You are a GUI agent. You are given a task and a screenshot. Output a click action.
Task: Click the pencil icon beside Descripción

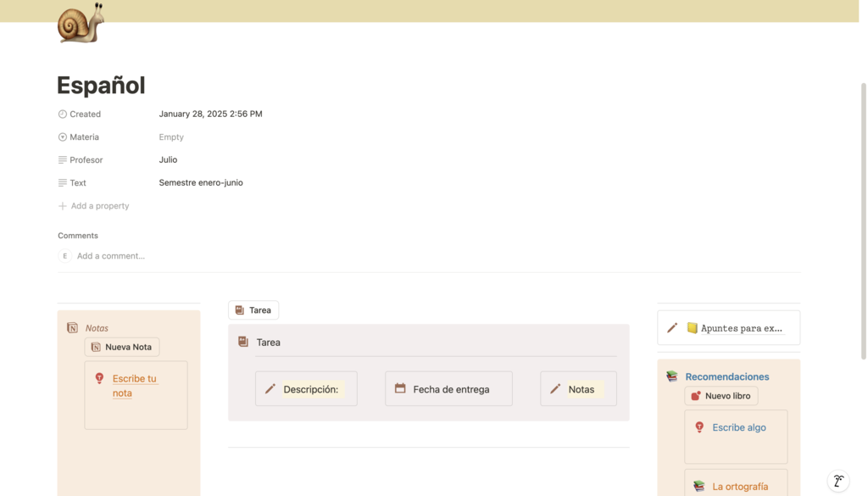click(x=270, y=388)
